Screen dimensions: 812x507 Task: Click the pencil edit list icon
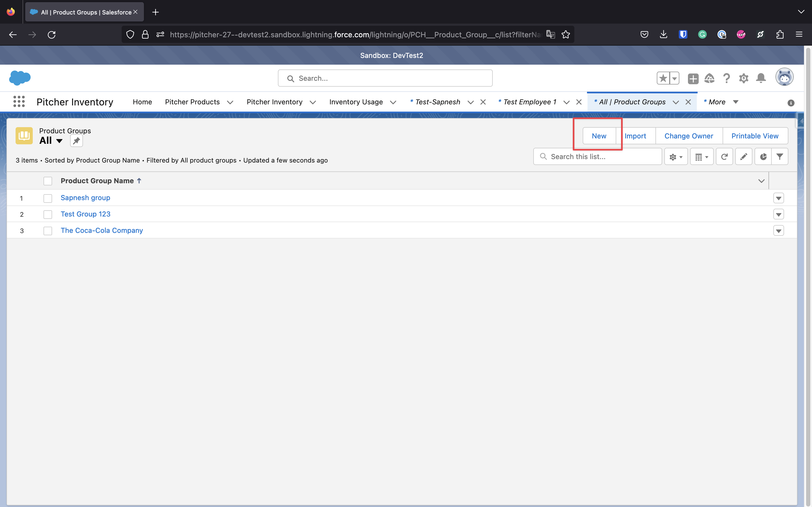(744, 157)
